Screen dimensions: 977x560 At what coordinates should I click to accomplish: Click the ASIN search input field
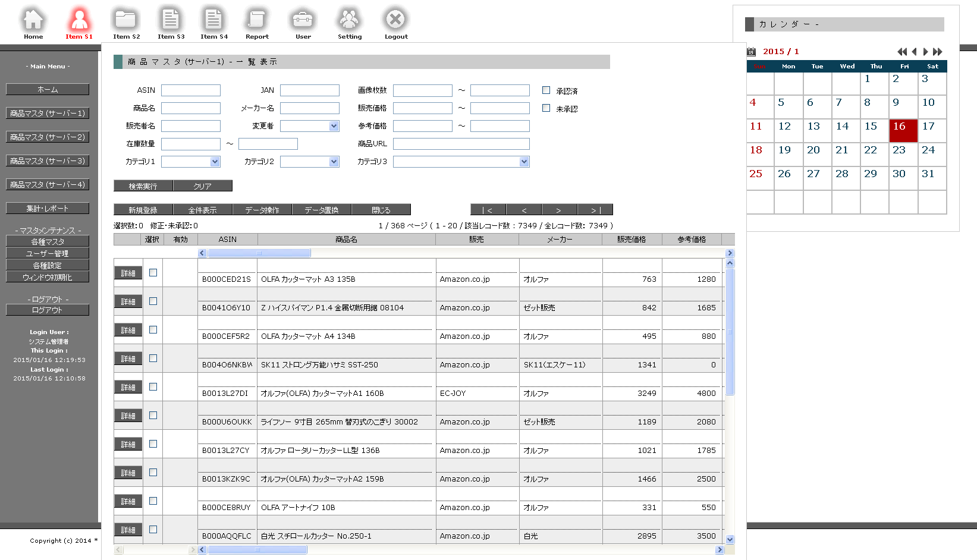pyautogui.click(x=190, y=90)
